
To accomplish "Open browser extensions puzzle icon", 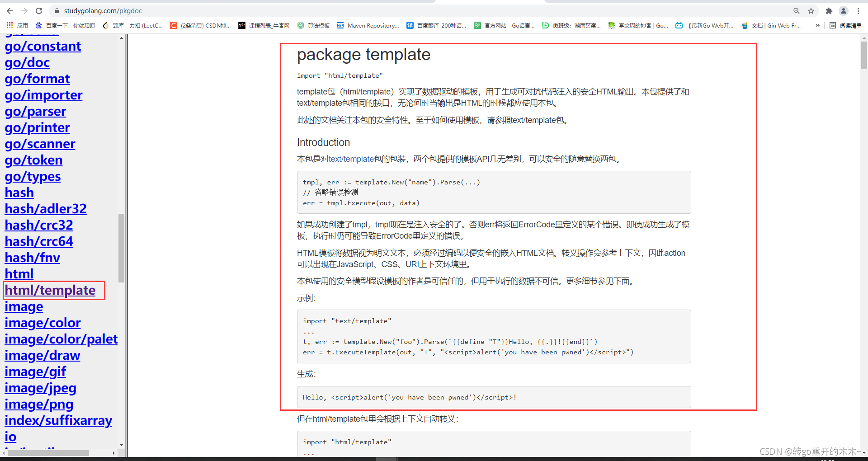I will click(x=829, y=11).
